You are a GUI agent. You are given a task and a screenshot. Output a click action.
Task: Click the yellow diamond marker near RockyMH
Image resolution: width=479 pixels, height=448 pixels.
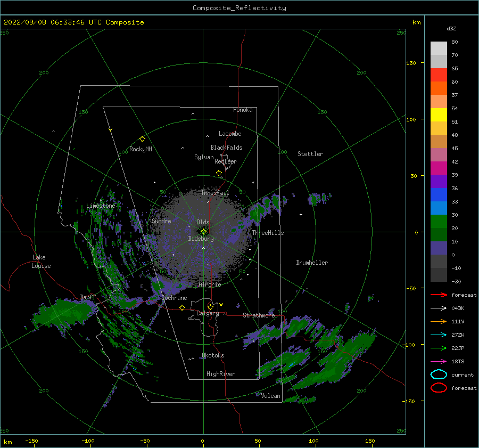tap(142, 139)
